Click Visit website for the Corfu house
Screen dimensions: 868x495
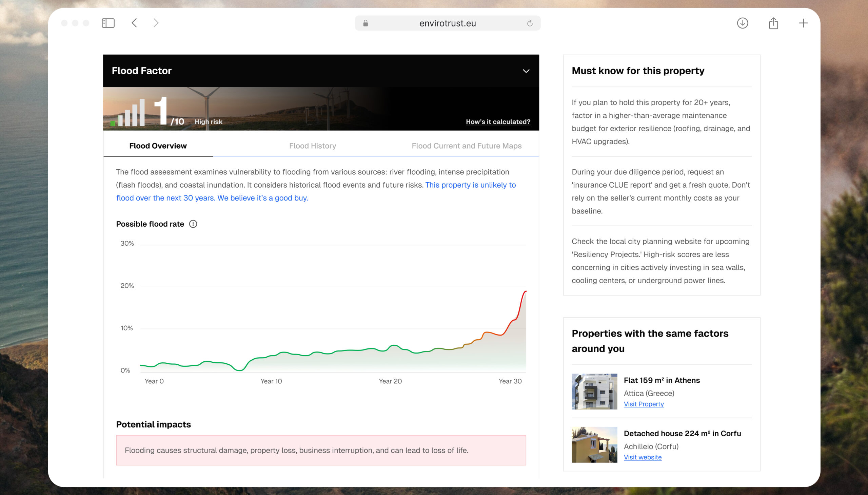click(x=642, y=457)
